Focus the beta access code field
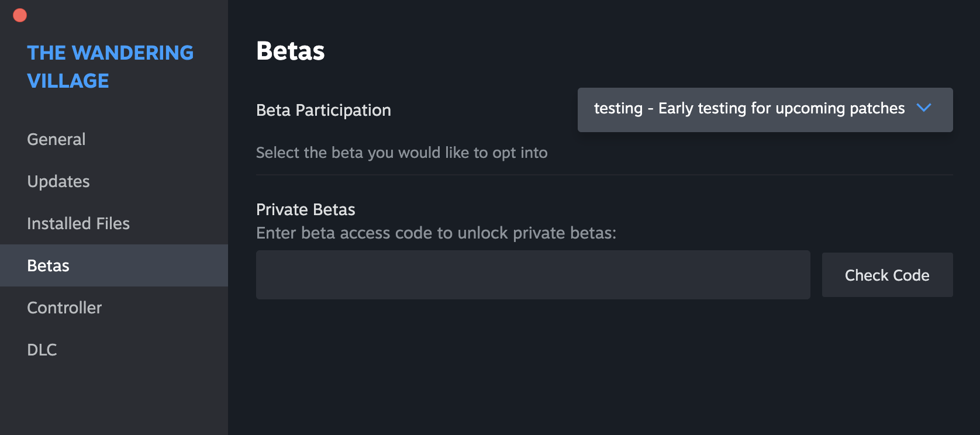Screen dimensions: 980x435 point(533,275)
